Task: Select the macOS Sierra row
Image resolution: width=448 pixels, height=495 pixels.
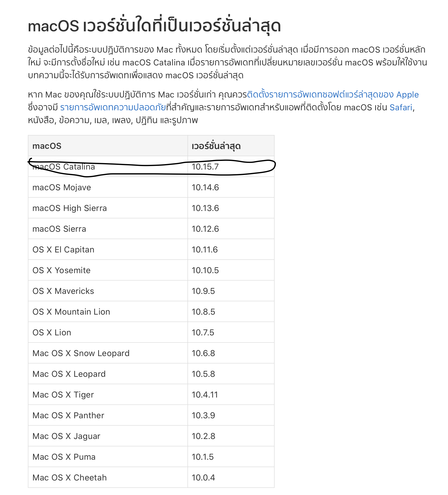Action: coord(151,229)
